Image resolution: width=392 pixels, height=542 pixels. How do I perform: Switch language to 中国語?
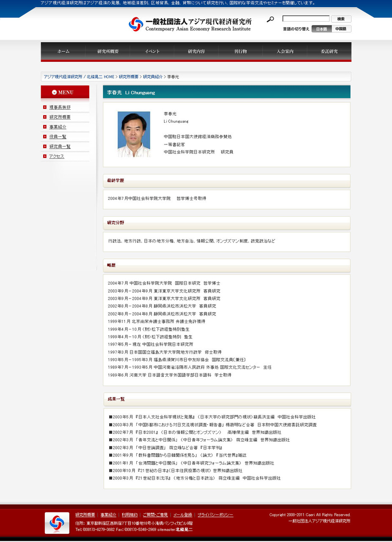[341, 29]
